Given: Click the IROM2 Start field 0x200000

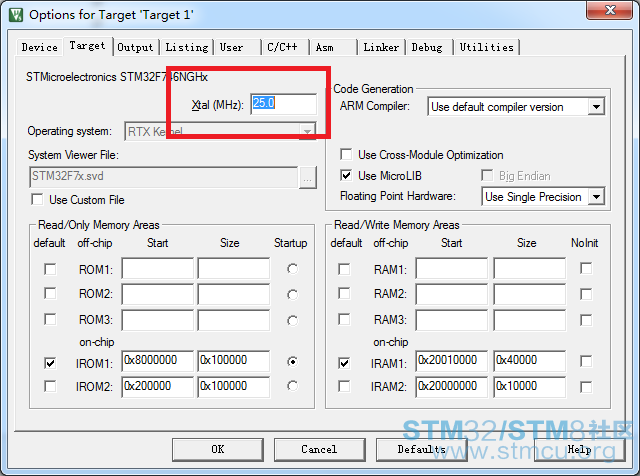Looking at the screenshot, I should [158, 387].
